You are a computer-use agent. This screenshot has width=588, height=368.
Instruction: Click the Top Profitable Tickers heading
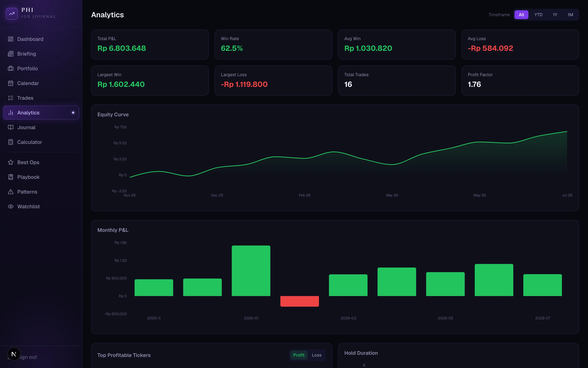tap(124, 355)
